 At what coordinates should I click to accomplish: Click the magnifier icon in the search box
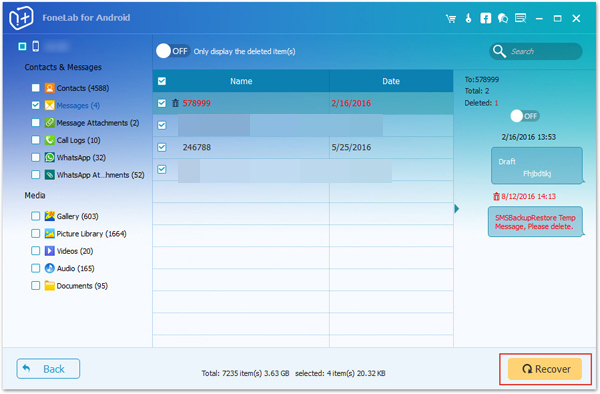pos(499,51)
